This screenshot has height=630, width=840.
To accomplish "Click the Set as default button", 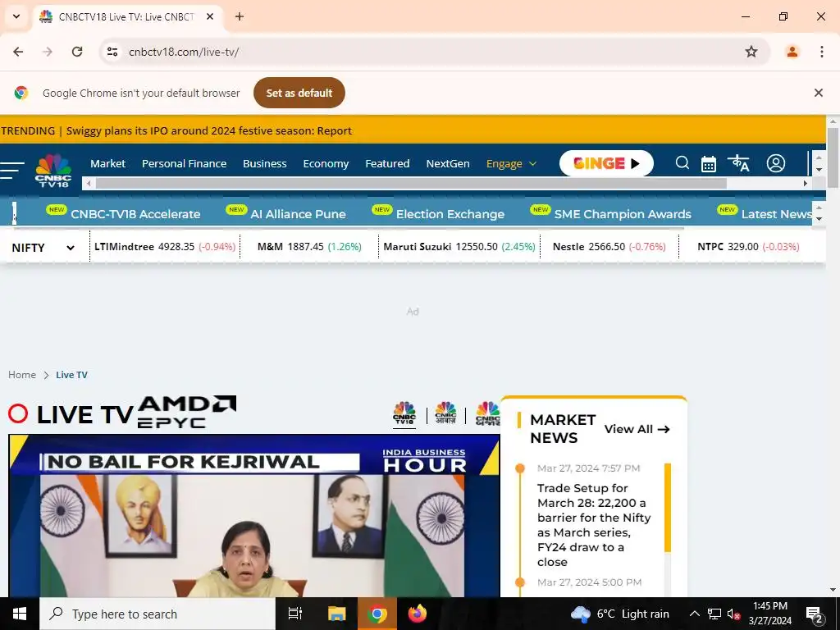I will tap(299, 93).
